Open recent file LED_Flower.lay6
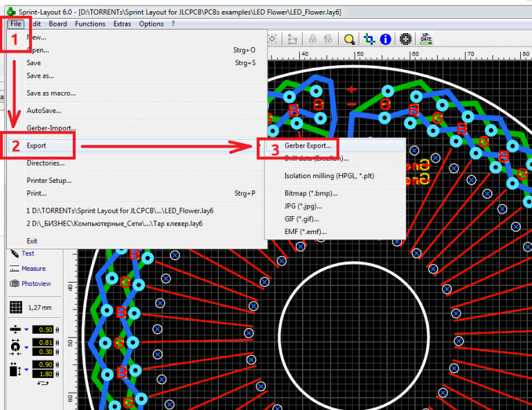This screenshot has height=410, width=532. coord(137,211)
